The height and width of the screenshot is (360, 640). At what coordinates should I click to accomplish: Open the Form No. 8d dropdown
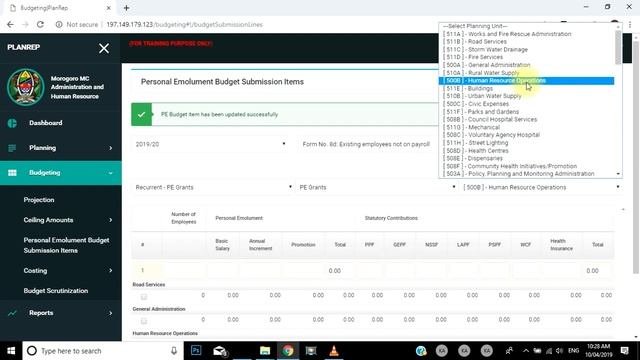(367, 144)
